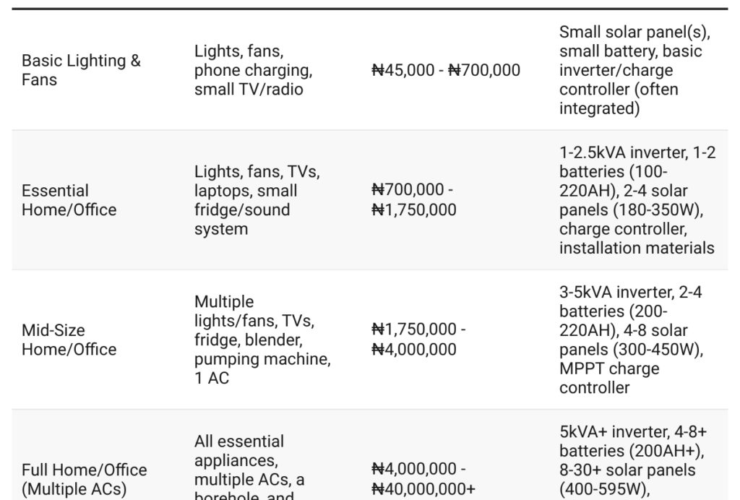Select the "3-5kVA inverter" components cell
The width and height of the screenshot is (740, 500).
[x=632, y=339]
